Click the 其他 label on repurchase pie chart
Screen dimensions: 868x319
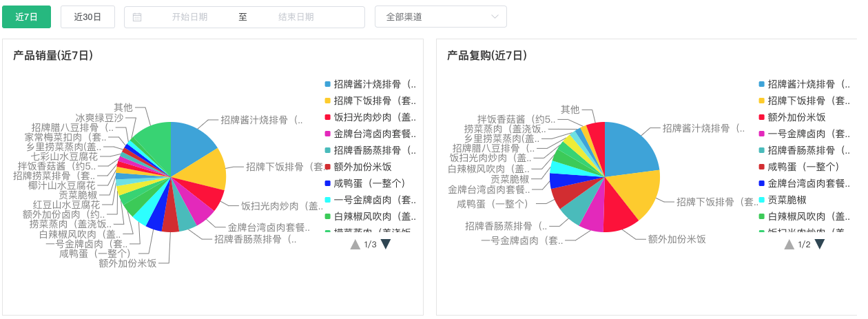point(570,109)
